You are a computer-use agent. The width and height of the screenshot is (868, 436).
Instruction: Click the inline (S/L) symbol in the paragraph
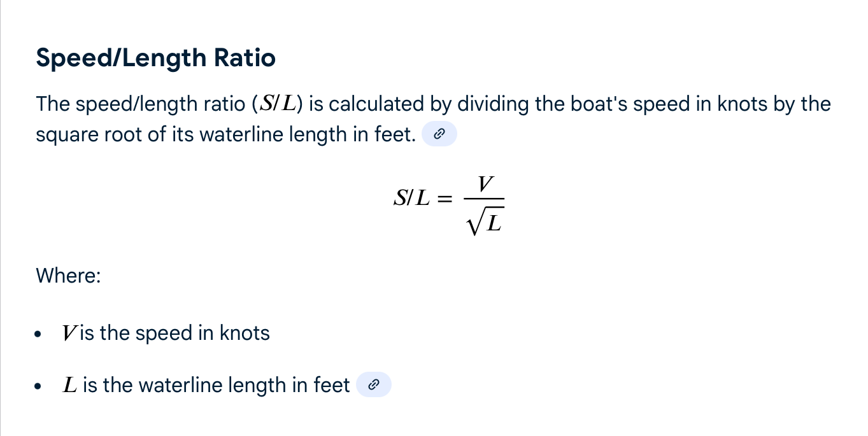click(278, 104)
